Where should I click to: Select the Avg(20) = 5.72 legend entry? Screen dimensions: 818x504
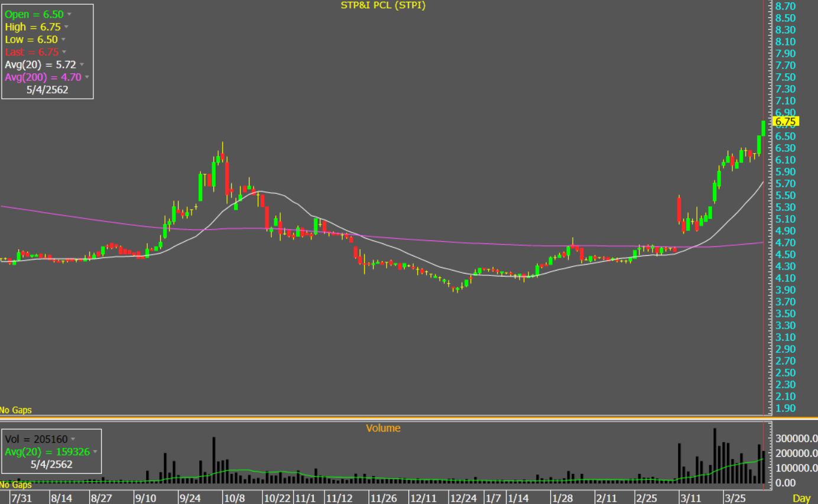point(41,64)
